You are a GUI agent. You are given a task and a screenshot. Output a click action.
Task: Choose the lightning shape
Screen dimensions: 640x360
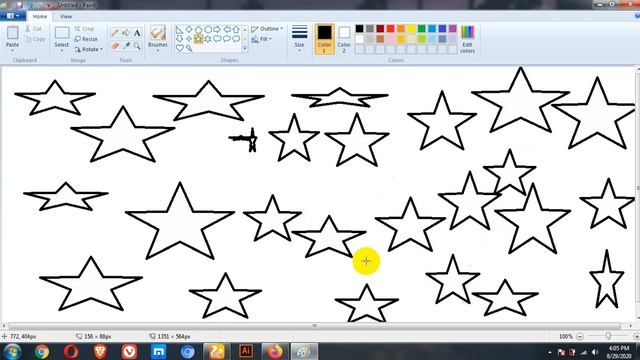189,48
